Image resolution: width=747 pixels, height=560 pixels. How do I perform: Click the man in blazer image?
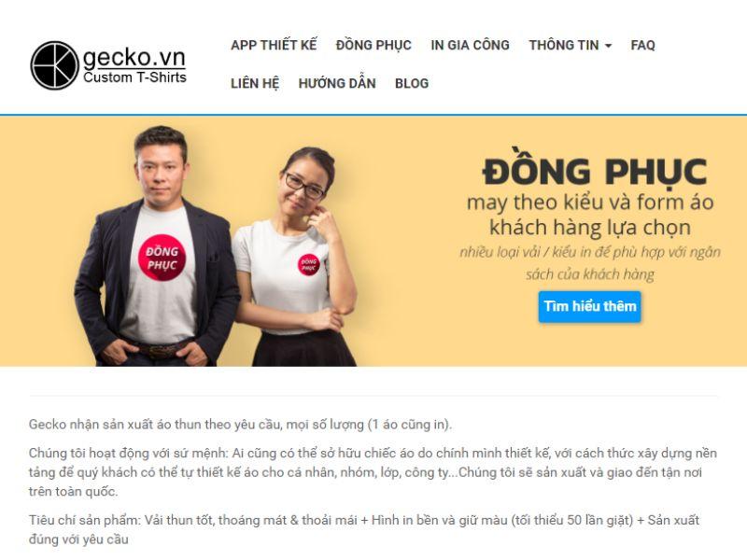click(x=157, y=246)
